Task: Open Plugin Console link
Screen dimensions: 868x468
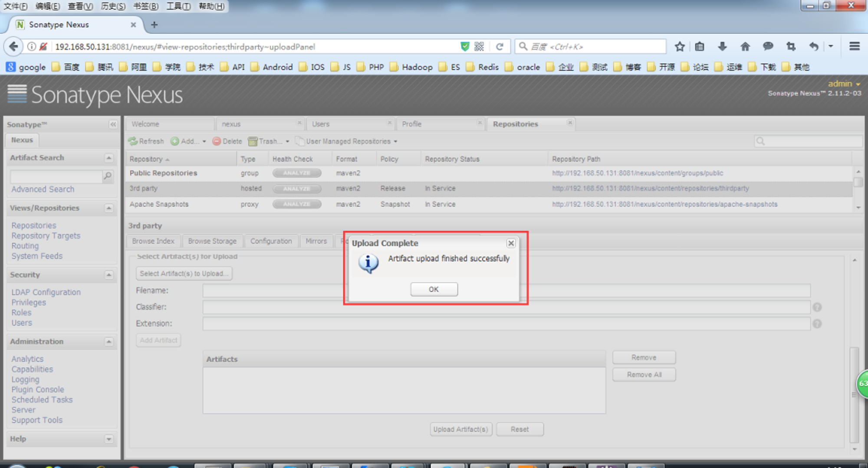Action: [38, 390]
